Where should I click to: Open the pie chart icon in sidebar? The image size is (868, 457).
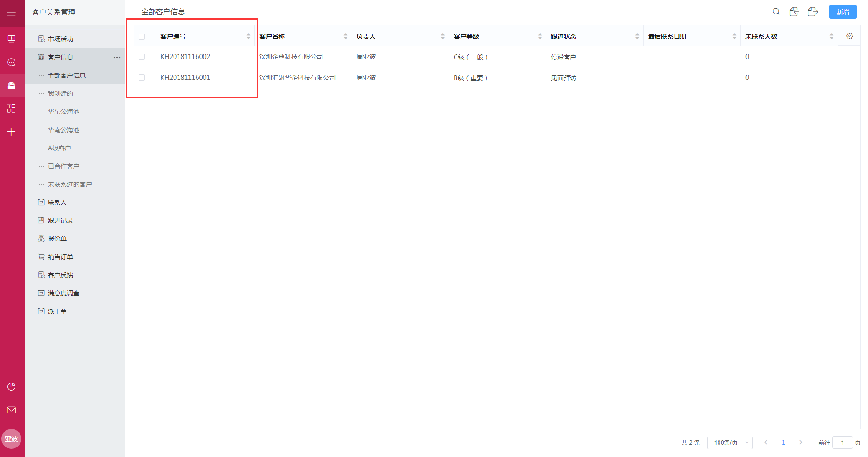point(11,387)
